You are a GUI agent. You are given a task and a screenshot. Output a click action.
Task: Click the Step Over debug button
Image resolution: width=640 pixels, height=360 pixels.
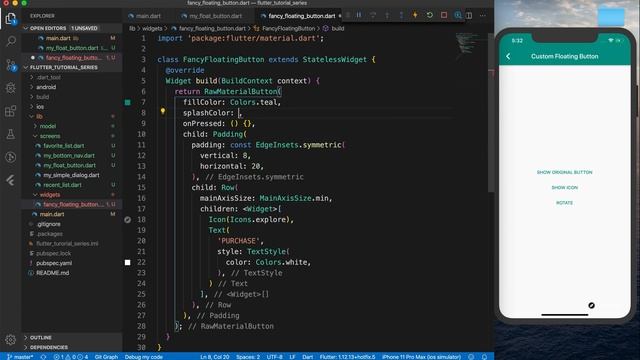373,16
